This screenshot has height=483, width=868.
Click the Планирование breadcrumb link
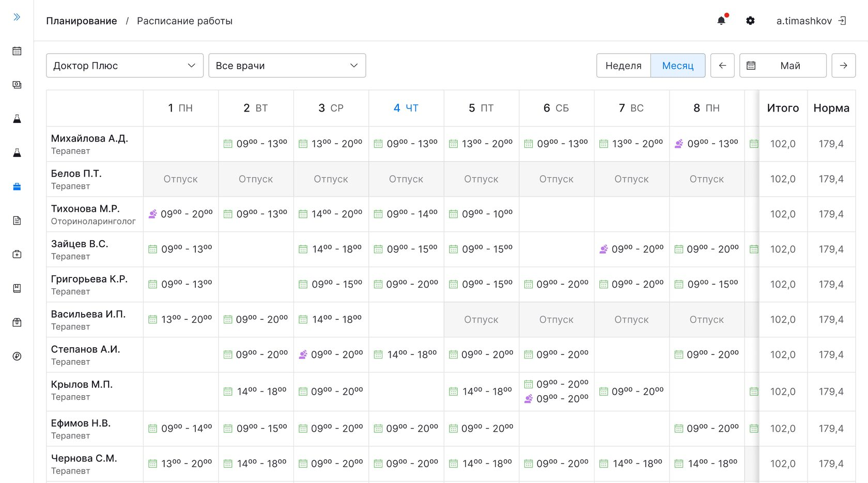pos(82,21)
